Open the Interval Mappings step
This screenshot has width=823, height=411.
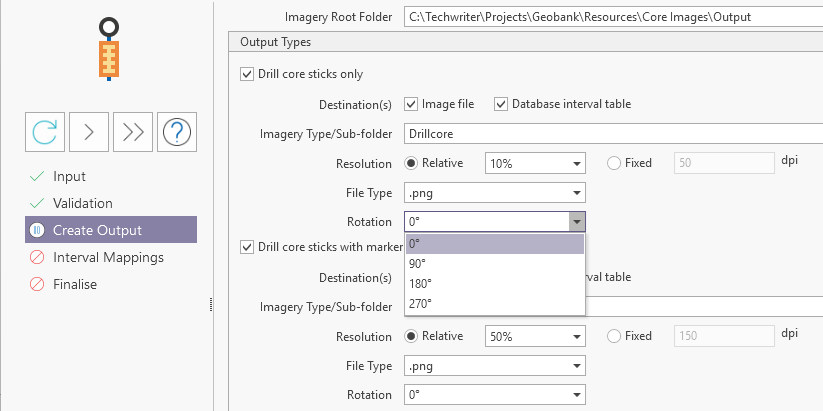[x=108, y=257]
